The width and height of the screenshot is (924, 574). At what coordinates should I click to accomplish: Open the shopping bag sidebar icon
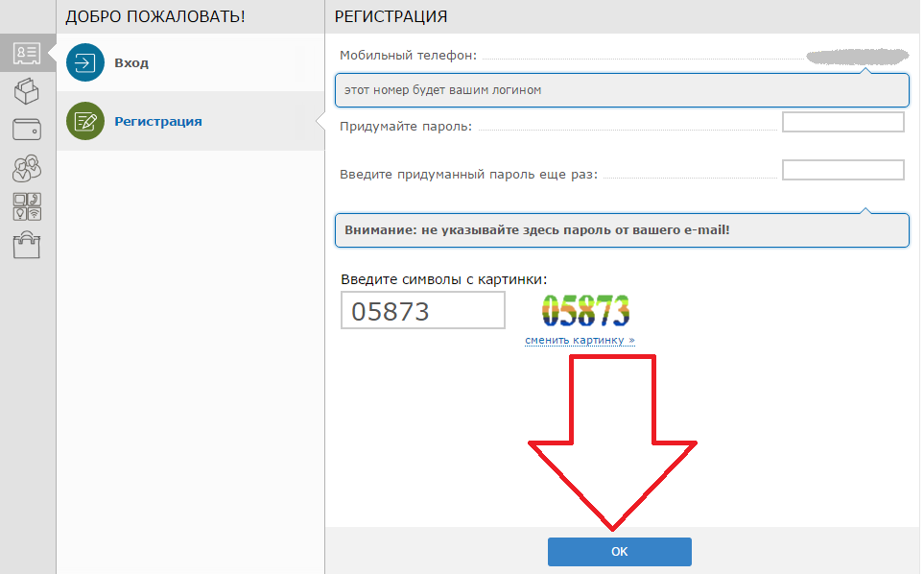[27, 245]
